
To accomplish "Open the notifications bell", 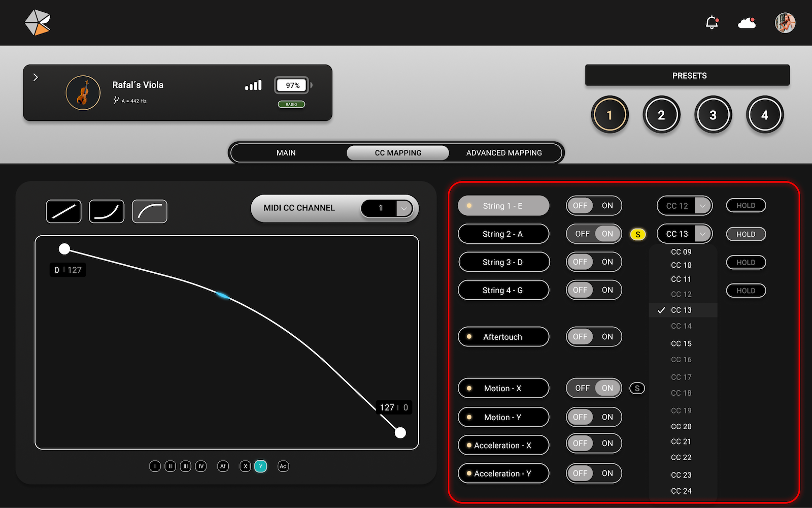I will tap(712, 23).
